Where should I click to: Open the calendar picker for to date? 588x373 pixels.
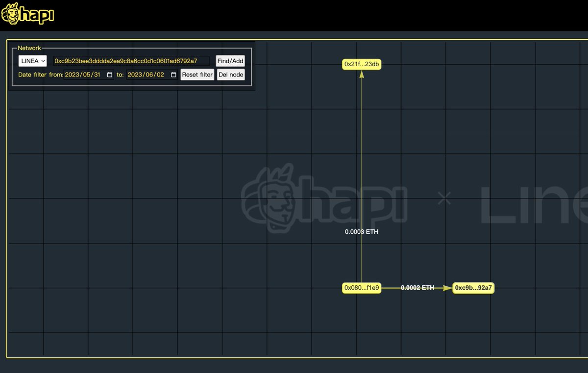tap(173, 75)
